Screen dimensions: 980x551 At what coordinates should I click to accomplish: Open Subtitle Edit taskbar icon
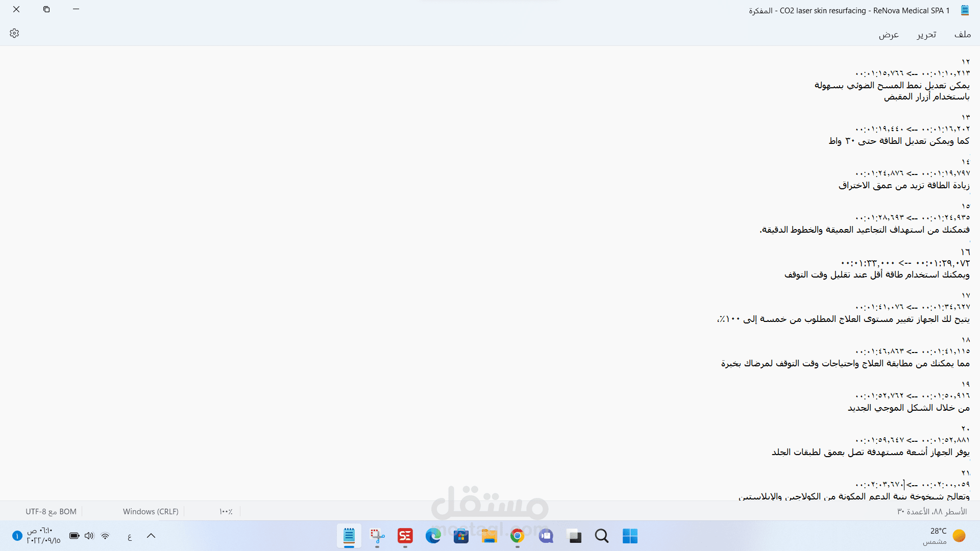click(x=405, y=536)
